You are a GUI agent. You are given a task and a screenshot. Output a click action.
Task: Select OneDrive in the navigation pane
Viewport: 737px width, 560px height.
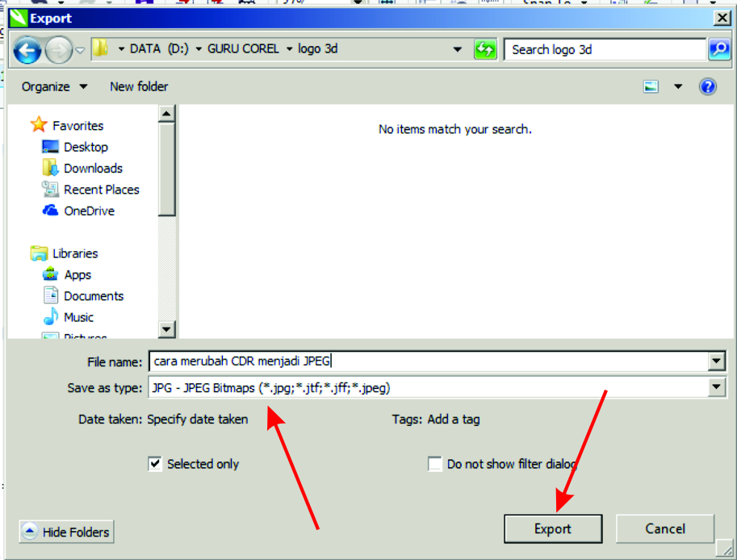[x=88, y=211]
